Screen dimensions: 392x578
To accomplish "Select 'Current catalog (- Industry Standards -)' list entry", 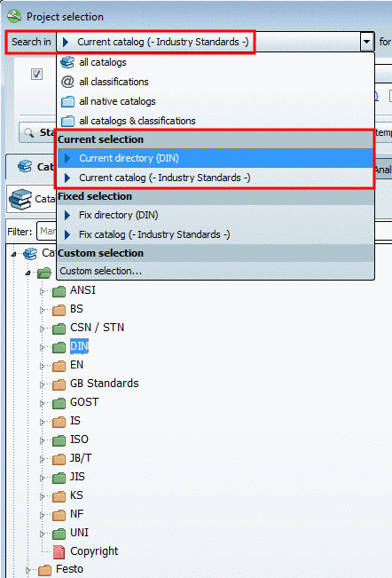I will [x=216, y=178].
